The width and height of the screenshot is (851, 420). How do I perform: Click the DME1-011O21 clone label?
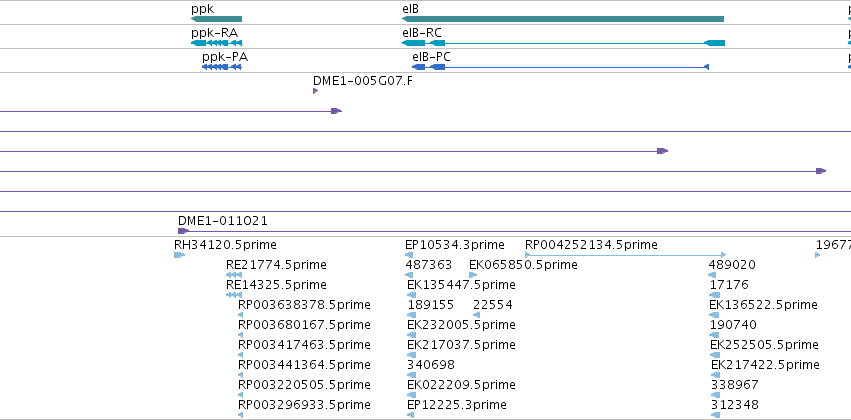tap(223, 221)
